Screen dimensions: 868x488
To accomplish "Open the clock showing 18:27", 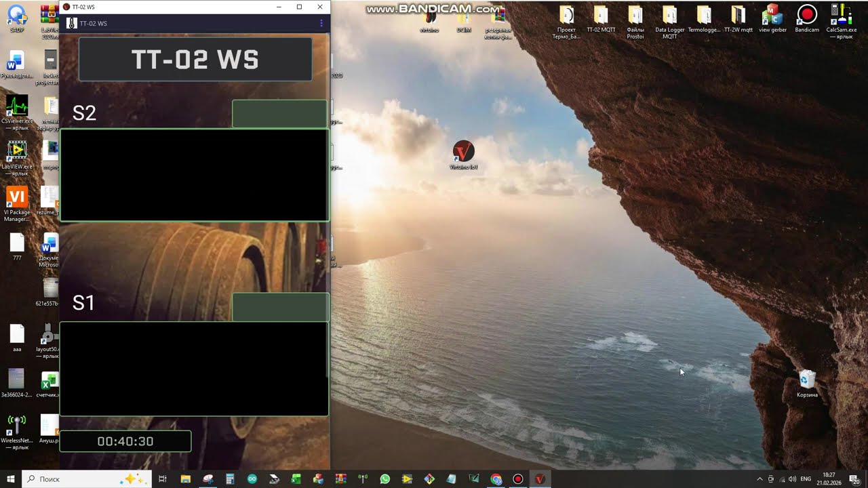I will pos(829,479).
